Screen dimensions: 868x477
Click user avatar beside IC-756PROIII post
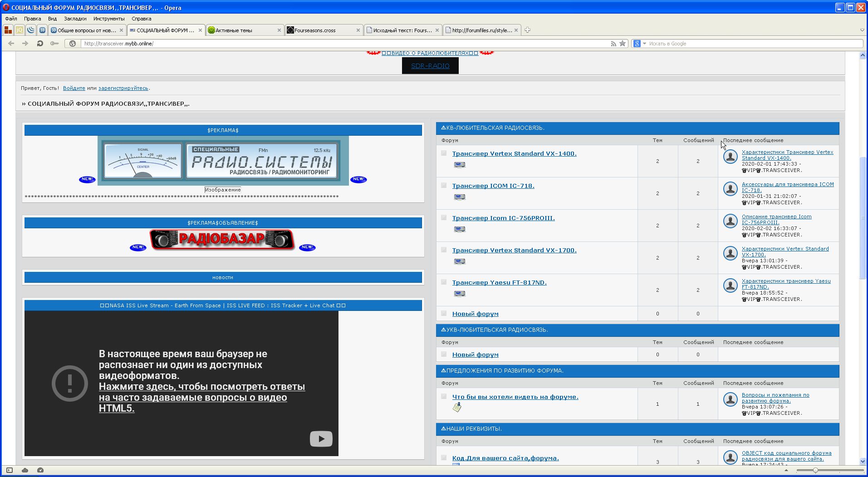[730, 221]
